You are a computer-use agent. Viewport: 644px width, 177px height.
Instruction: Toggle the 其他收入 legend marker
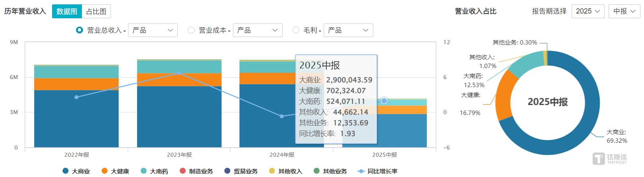[x=272, y=171]
